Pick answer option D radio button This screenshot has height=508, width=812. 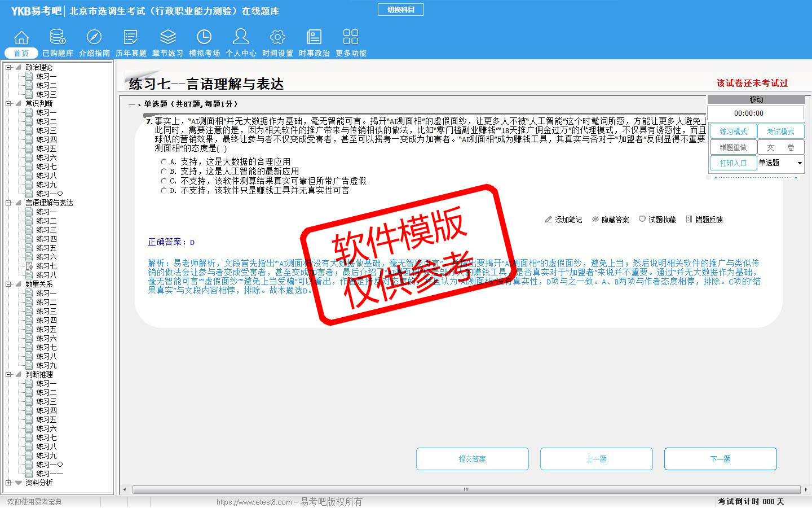click(164, 191)
